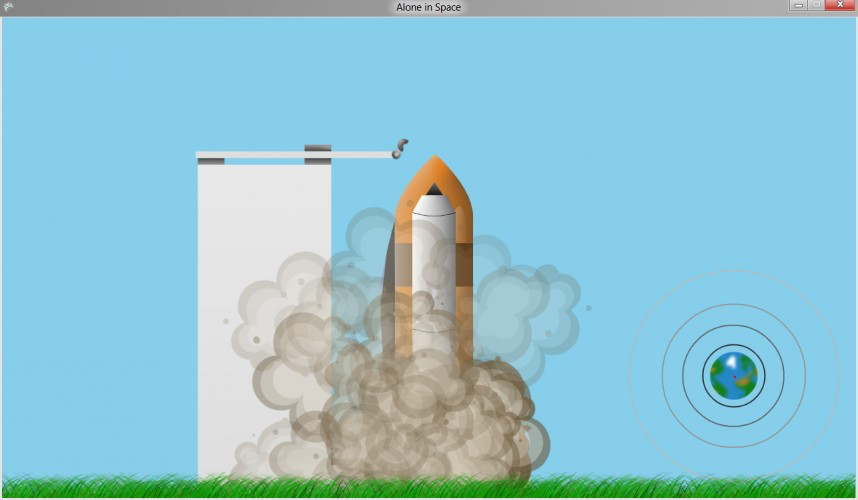Click the app icon in the title bar
This screenshot has height=500, width=858.
(x=8, y=7)
